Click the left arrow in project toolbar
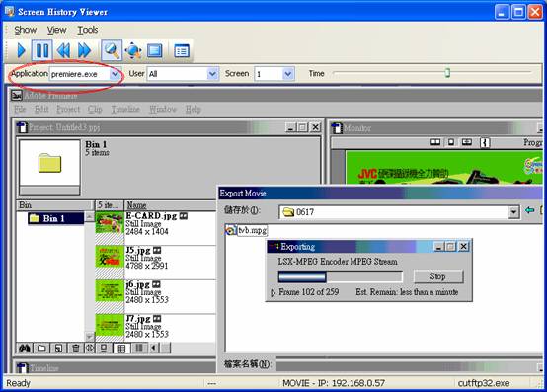 click(x=153, y=348)
